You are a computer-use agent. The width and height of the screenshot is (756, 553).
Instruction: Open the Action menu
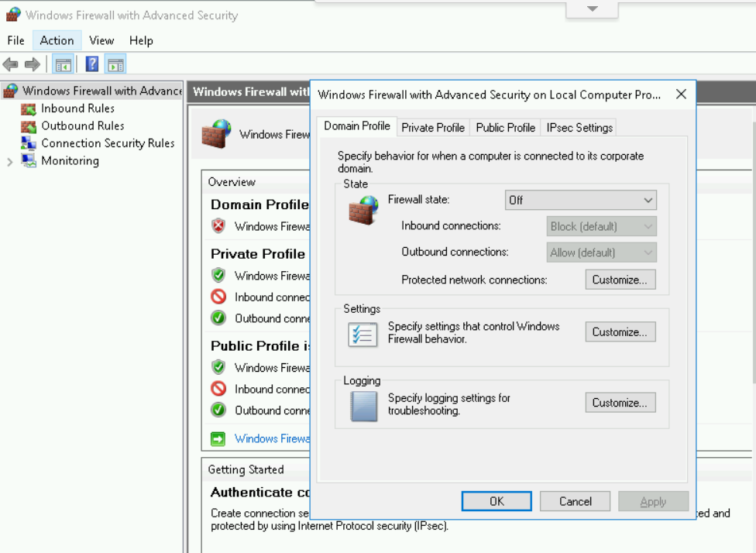[57, 40]
